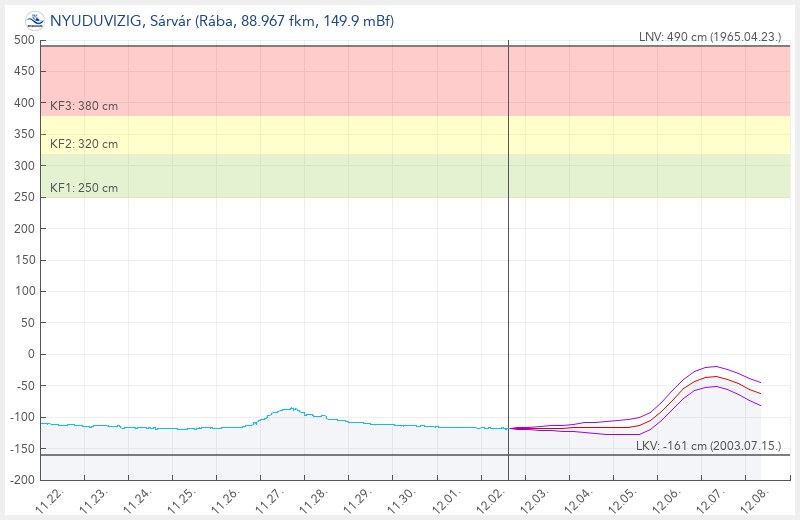This screenshot has width=800, height=520.
Task: Select the KF2: 320 cm level label
Action: (x=84, y=144)
